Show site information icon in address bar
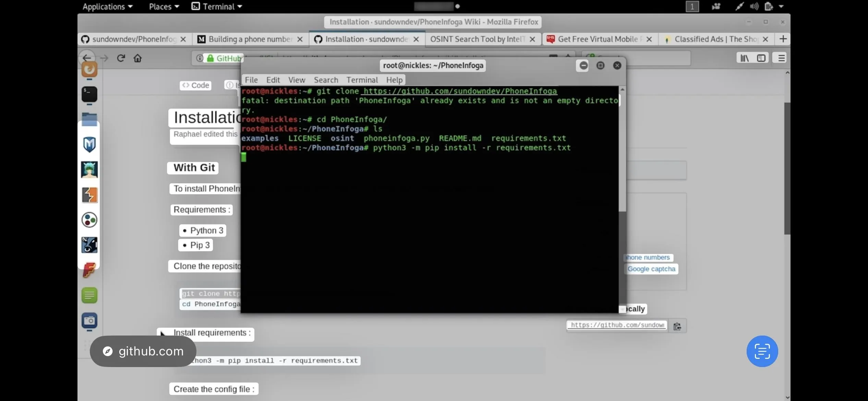 point(199,58)
